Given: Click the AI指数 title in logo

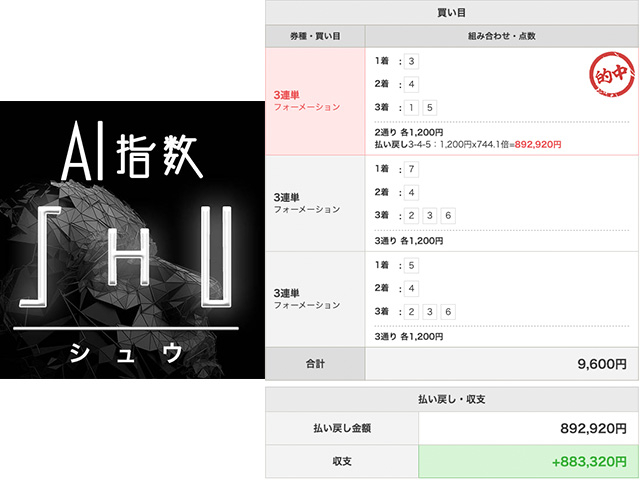Looking at the screenshot, I should [131, 151].
